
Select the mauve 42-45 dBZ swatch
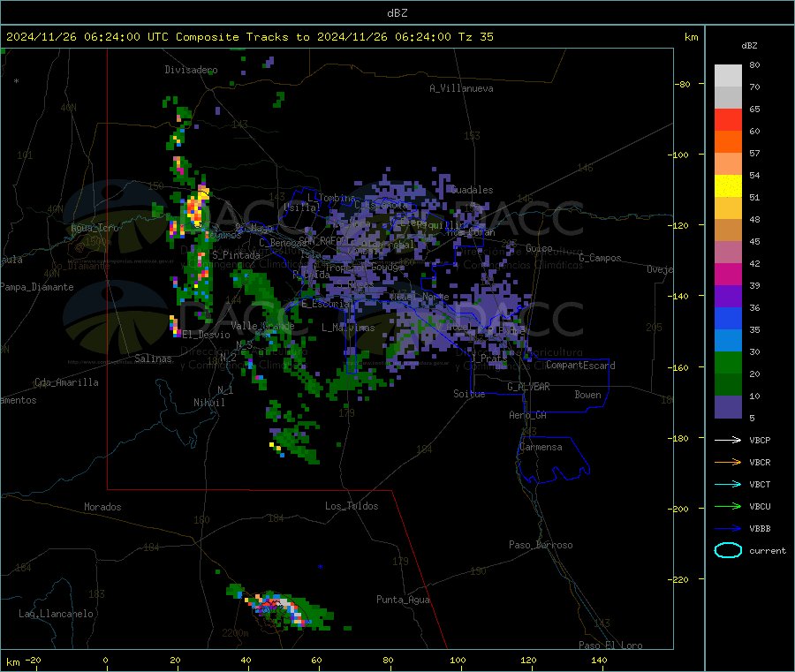click(728, 253)
